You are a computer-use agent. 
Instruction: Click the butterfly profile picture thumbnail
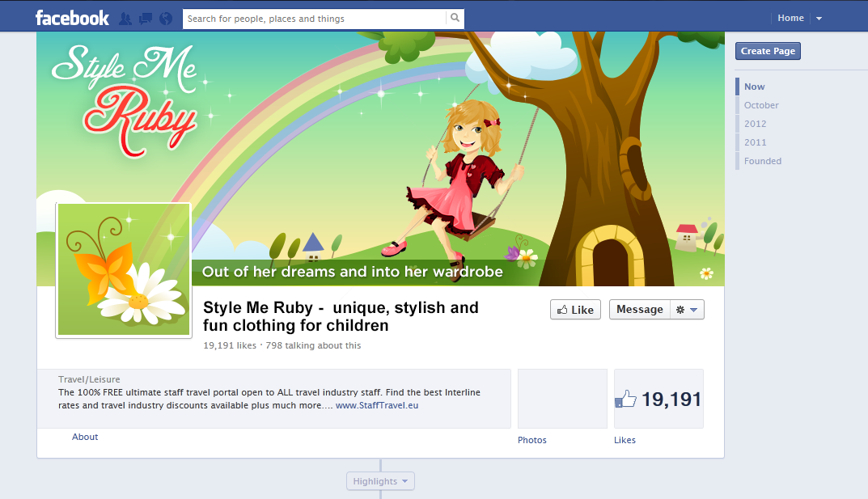pyautogui.click(x=123, y=269)
